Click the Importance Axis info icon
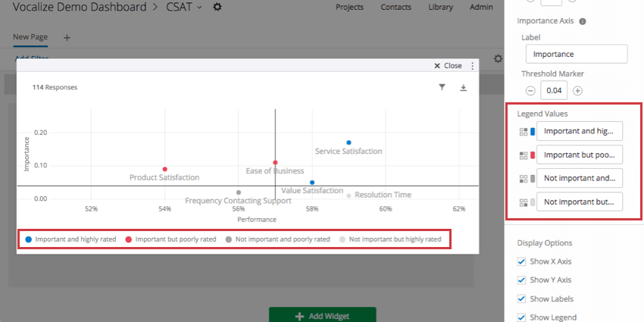This screenshot has height=322, width=644. 583,21
